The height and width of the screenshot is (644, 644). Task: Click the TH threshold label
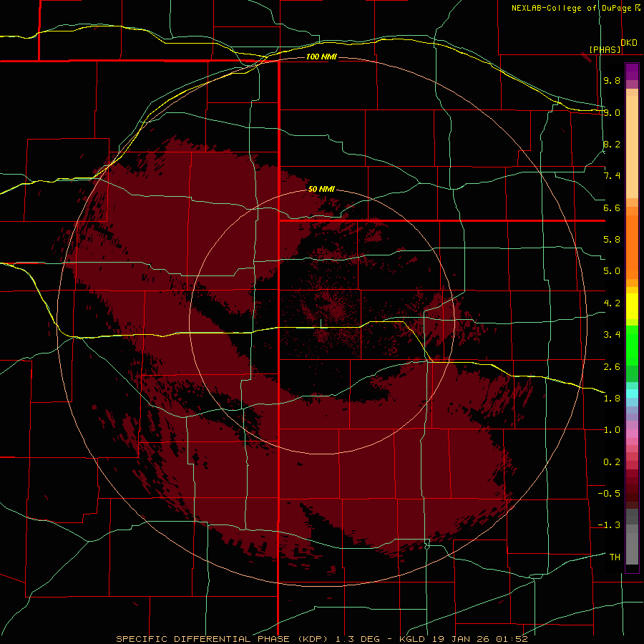click(x=615, y=557)
